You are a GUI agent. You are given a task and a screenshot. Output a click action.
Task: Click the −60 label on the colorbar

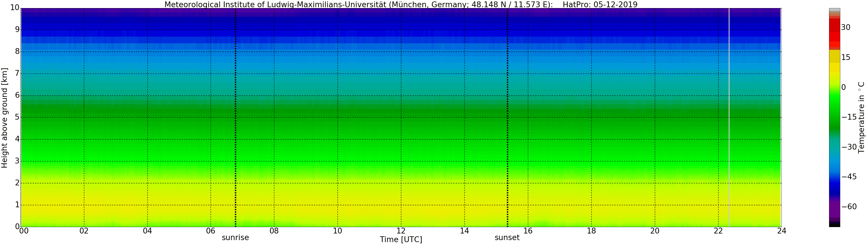(849, 207)
